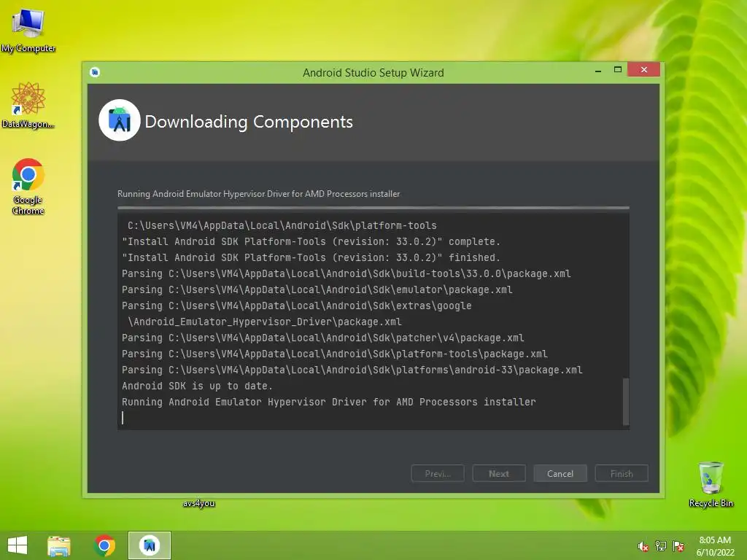Screen dimensions: 747x560
Task: Click the log line ending with 'complete.'
Action: [311, 241]
